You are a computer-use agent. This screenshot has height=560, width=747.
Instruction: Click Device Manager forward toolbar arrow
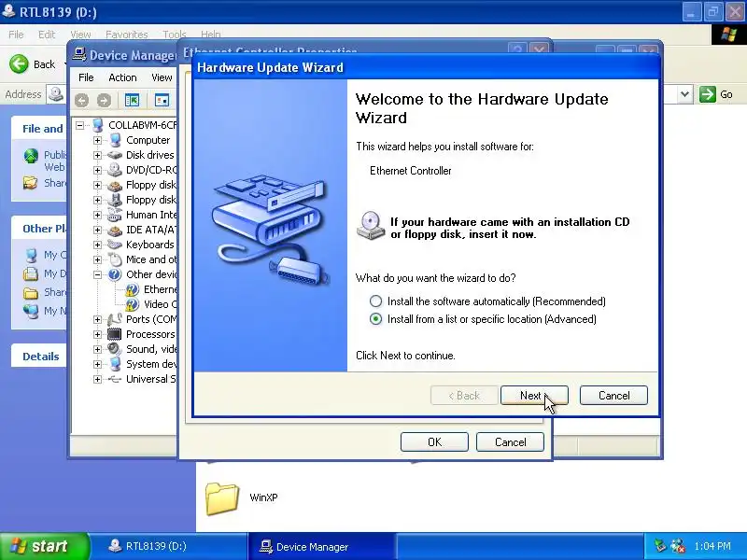click(104, 101)
